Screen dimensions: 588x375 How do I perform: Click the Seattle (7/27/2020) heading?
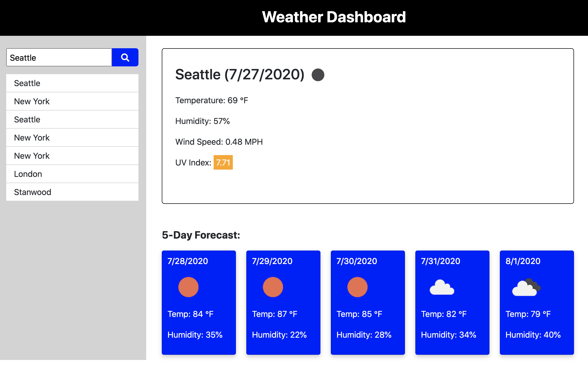[x=240, y=75]
